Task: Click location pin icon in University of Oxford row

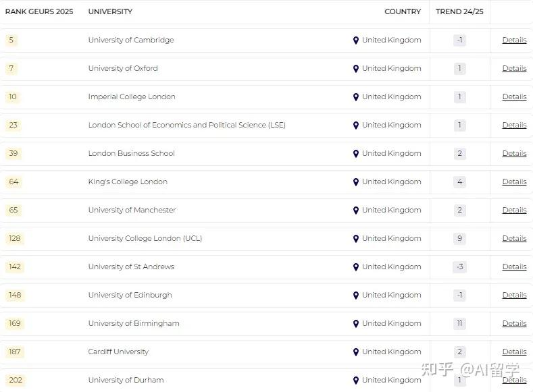Action: pos(356,69)
